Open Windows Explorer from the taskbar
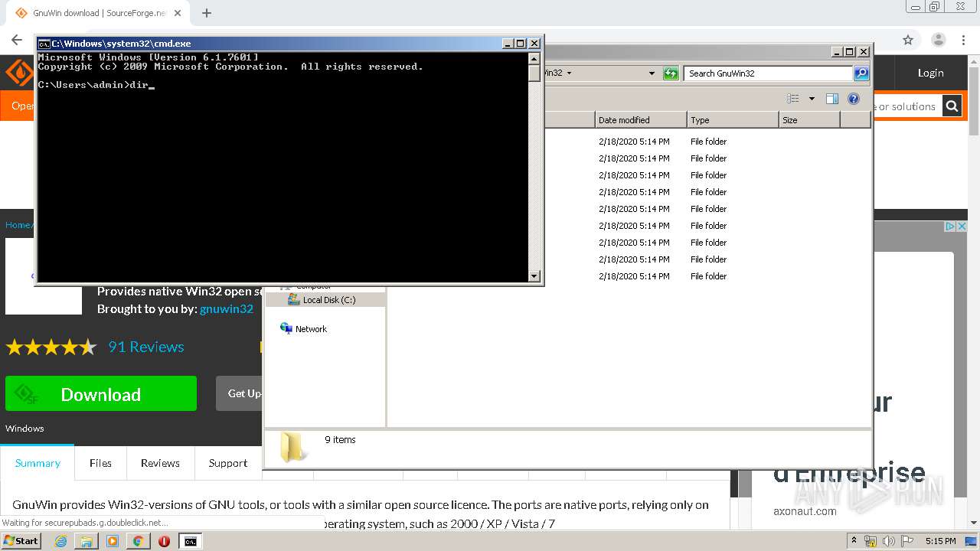This screenshot has height=551, width=980. [x=87, y=541]
